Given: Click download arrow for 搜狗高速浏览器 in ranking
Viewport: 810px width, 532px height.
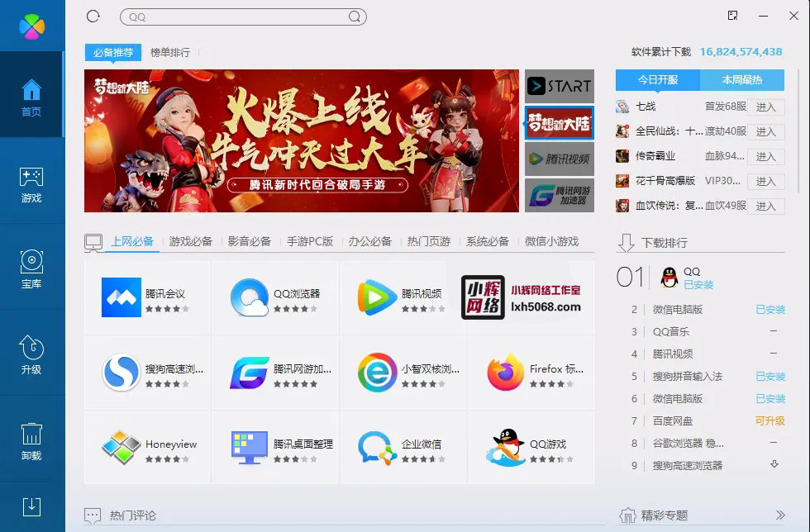Looking at the screenshot, I should [774, 463].
